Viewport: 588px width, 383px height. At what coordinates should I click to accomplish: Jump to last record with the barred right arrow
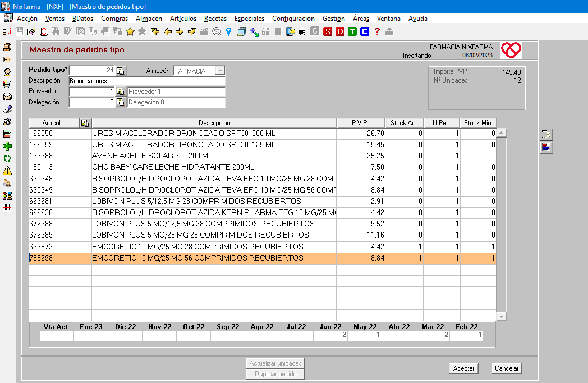point(192,32)
